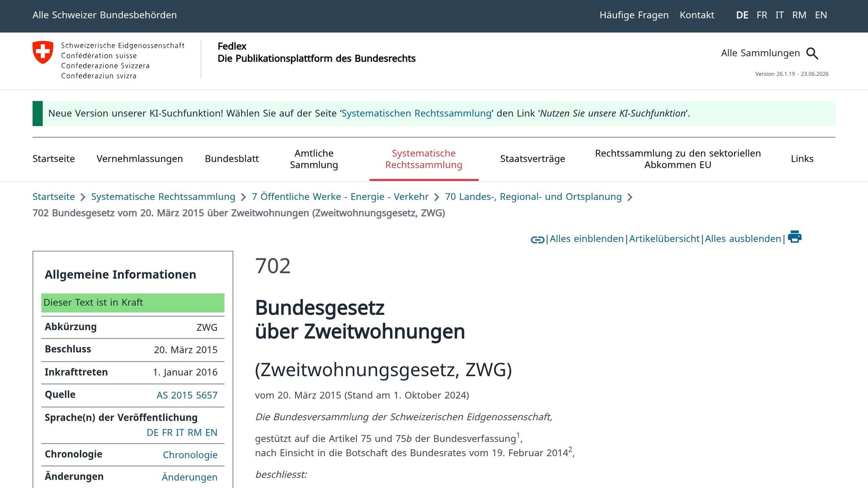Viewport: 868px width, 488px height.
Task: Open the Staatsverträge navigation tab
Action: pyautogui.click(x=533, y=159)
